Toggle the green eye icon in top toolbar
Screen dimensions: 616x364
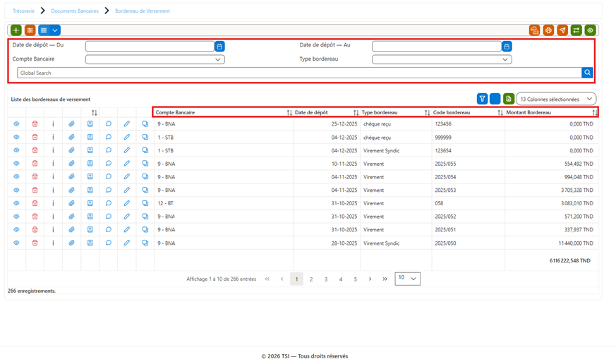click(x=590, y=30)
